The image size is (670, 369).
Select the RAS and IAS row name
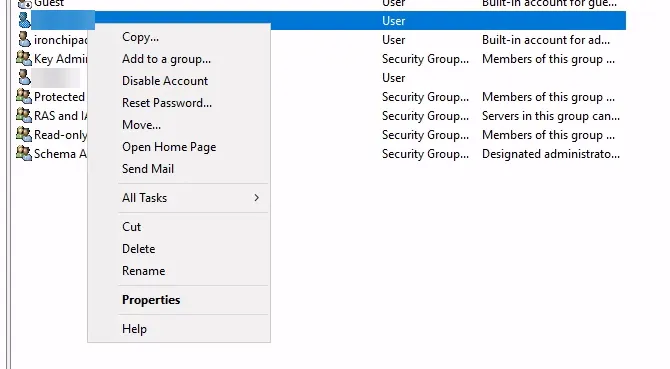(61, 116)
